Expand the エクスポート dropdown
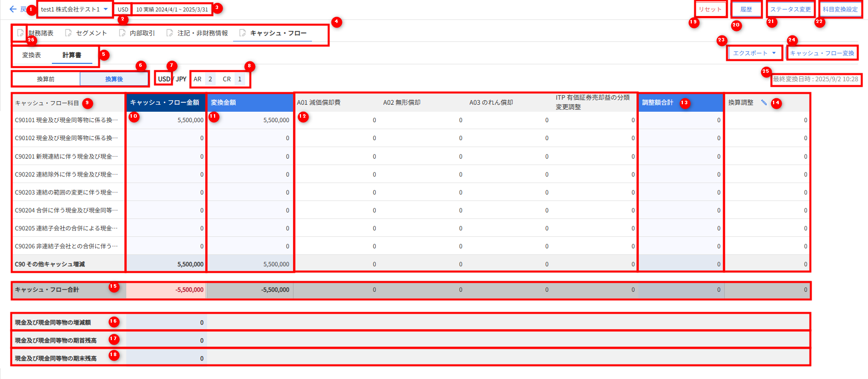Screen dimensions: 868x379 point(754,53)
